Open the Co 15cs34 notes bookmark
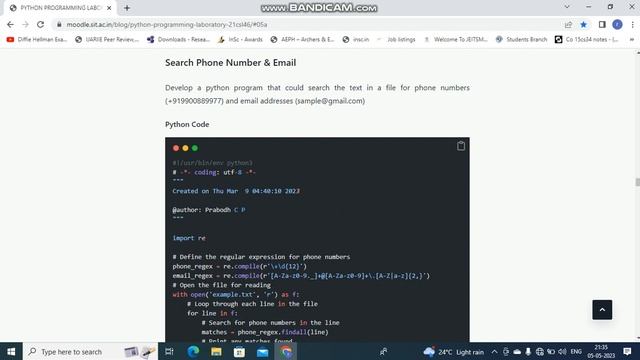The image size is (640, 360). pos(587,39)
